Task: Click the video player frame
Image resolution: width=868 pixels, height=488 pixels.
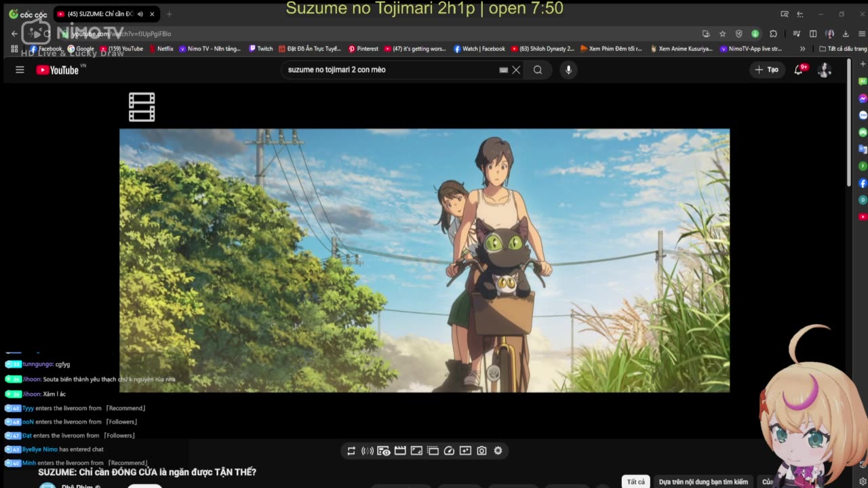Action: click(x=425, y=260)
